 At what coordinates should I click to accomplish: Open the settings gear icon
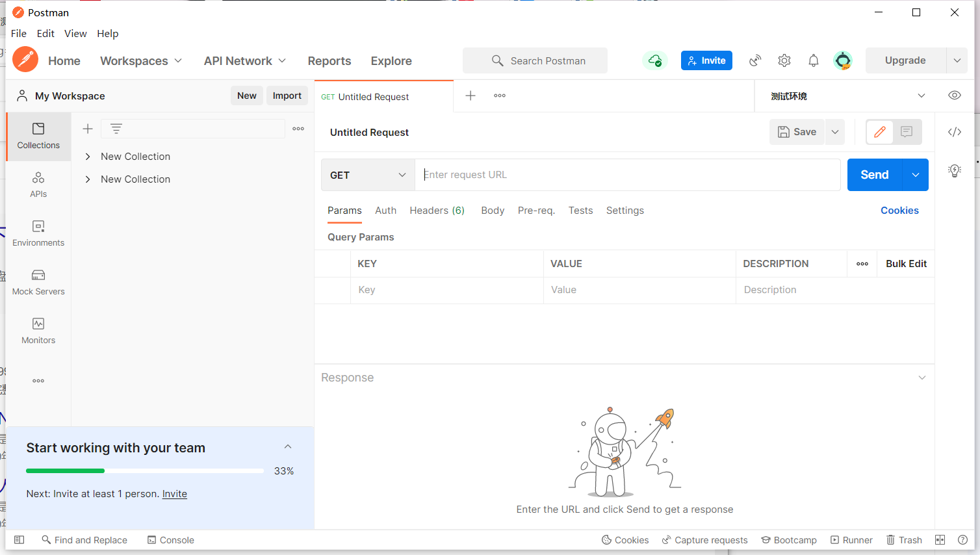pos(784,60)
